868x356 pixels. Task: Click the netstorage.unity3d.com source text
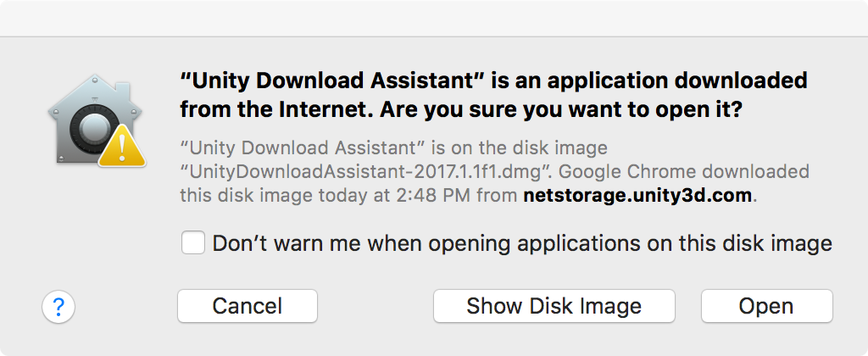tap(637, 196)
